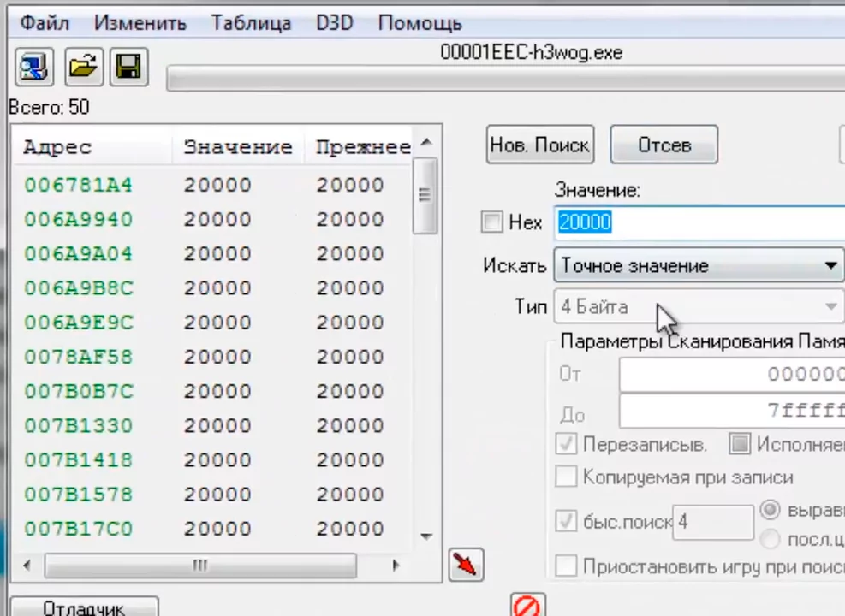Select address 006A9A04 in results
The height and width of the screenshot is (616, 845).
point(78,253)
